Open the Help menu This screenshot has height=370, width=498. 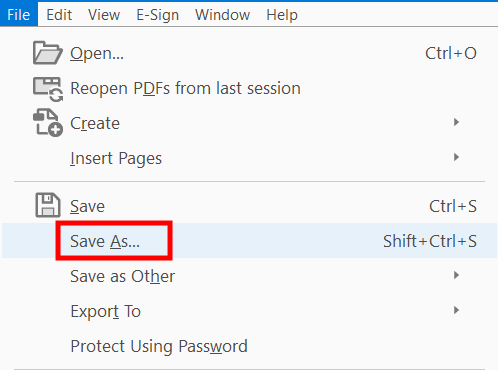pyautogui.click(x=282, y=15)
